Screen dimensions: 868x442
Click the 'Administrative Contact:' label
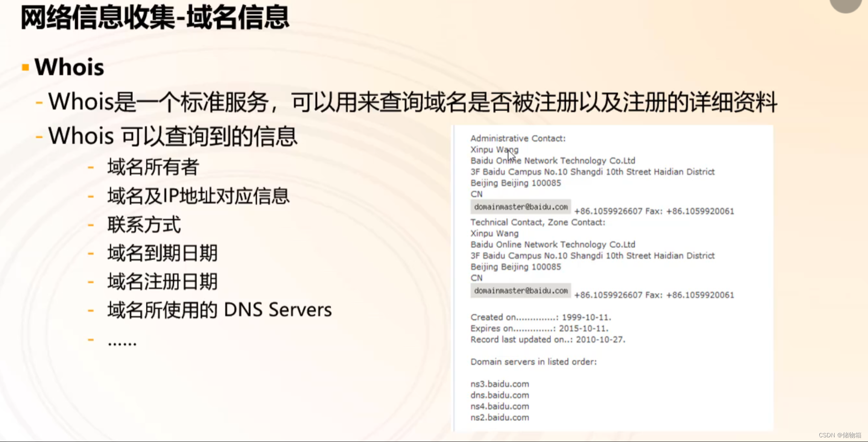point(518,138)
